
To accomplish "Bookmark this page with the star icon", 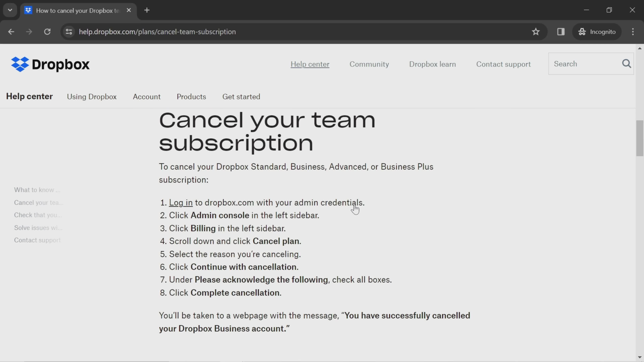I will pyautogui.click(x=535, y=32).
